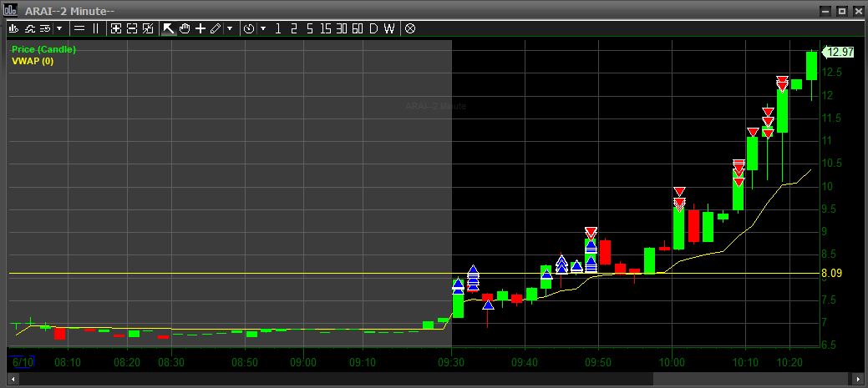Select the vertical line drawing tool
This screenshot has width=868, height=388.
(x=95, y=28)
